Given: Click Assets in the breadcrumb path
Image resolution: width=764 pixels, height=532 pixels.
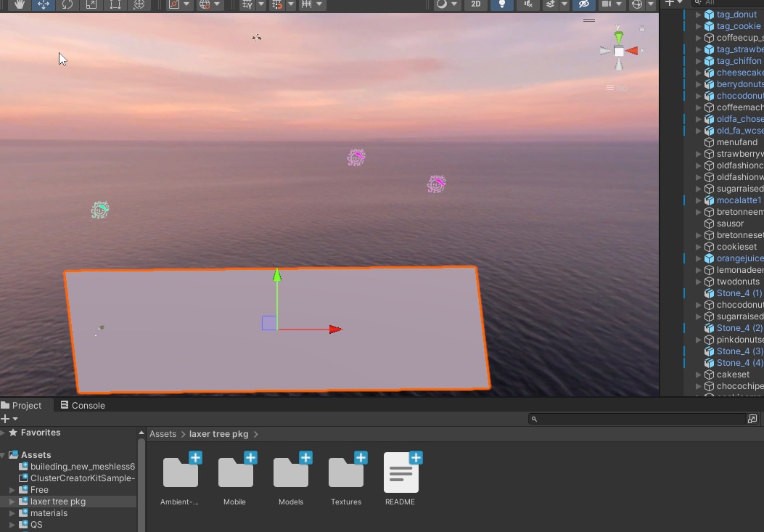Looking at the screenshot, I should 163,434.
